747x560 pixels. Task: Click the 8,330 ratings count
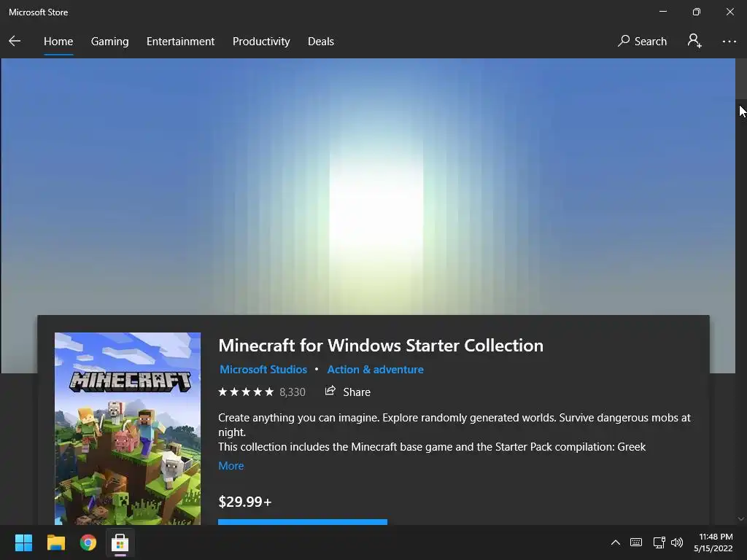[x=292, y=392]
